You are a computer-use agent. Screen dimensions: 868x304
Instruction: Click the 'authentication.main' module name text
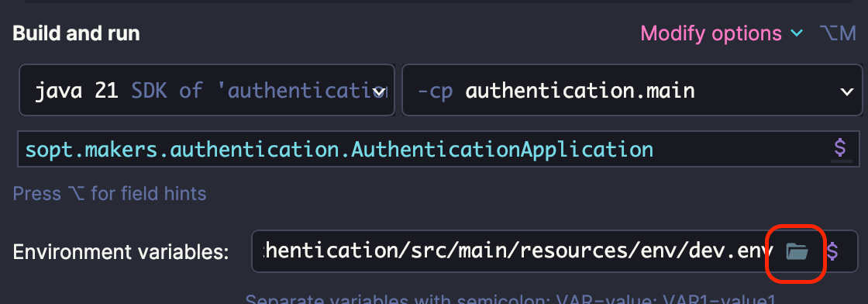click(x=580, y=90)
